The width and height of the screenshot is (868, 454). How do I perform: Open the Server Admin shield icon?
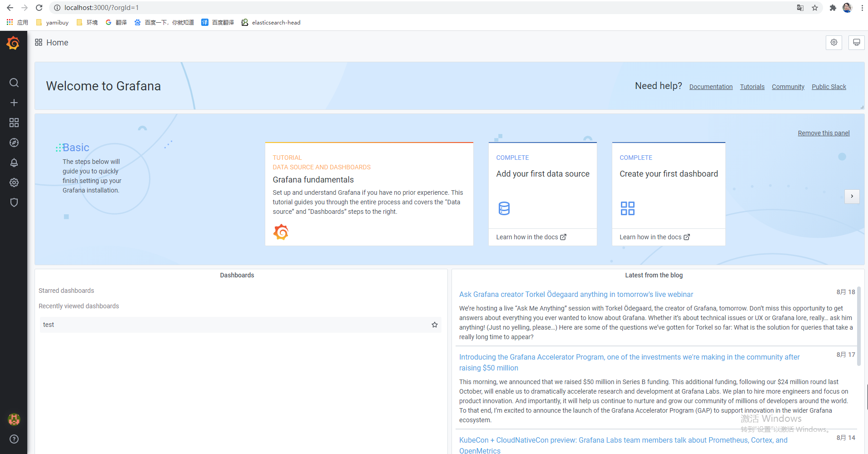point(14,202)
